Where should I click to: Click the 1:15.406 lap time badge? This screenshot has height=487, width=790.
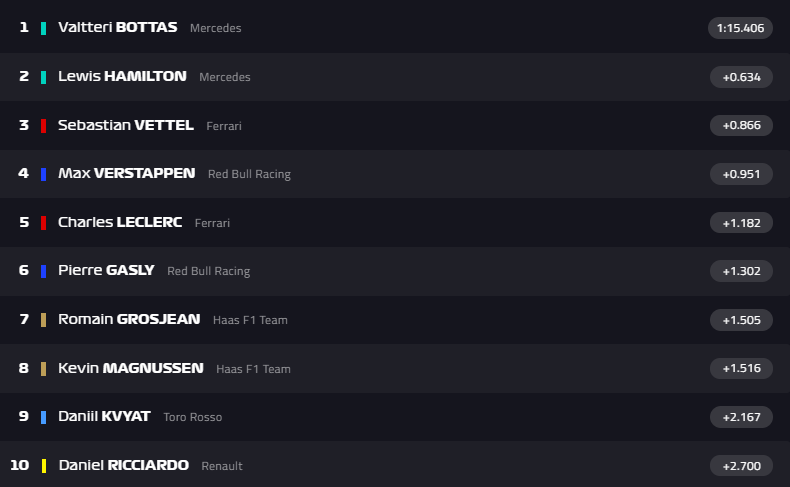tap(740, 28)
